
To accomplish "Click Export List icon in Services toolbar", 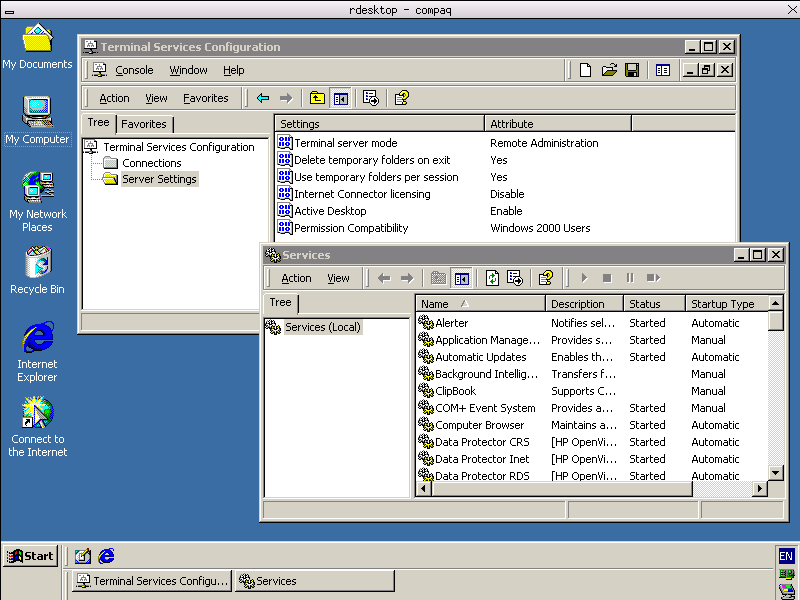I will 515,278.
